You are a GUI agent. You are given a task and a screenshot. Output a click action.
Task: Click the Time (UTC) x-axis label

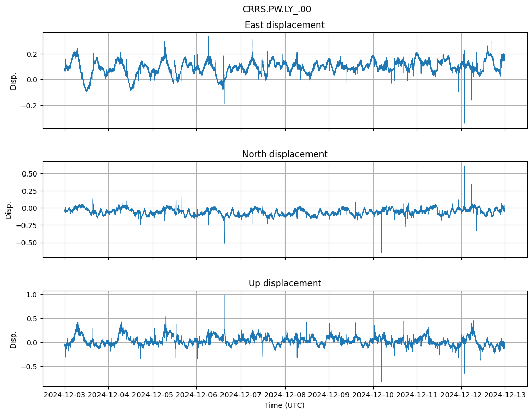click(x=284, y=405)
